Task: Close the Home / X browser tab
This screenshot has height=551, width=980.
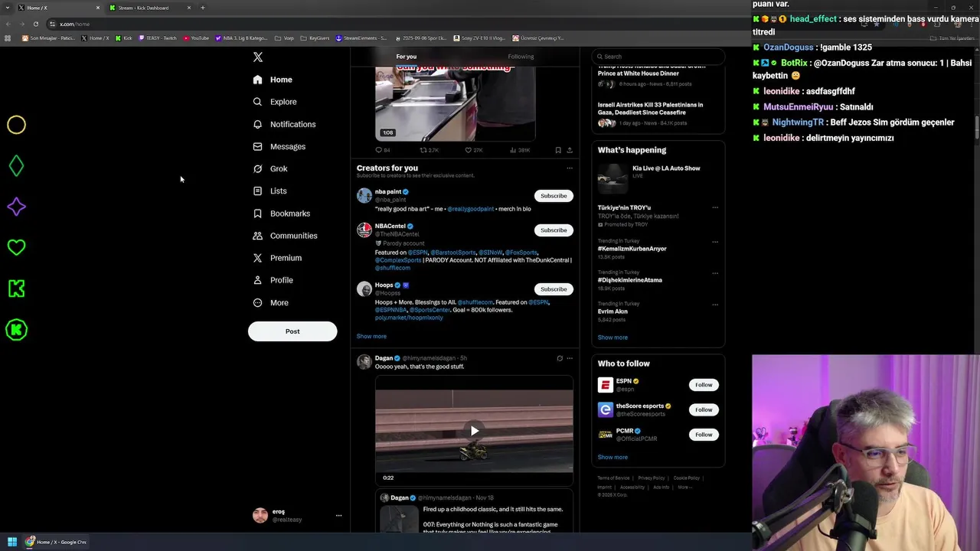Action: pos(97,8)
